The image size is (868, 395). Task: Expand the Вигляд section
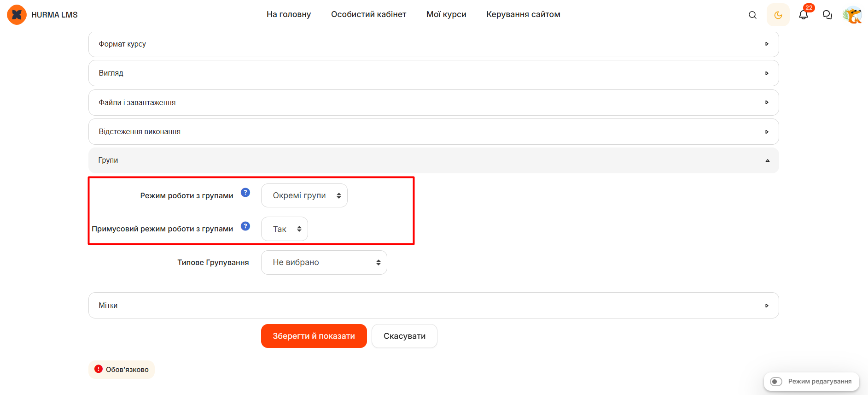pos(433,73)
